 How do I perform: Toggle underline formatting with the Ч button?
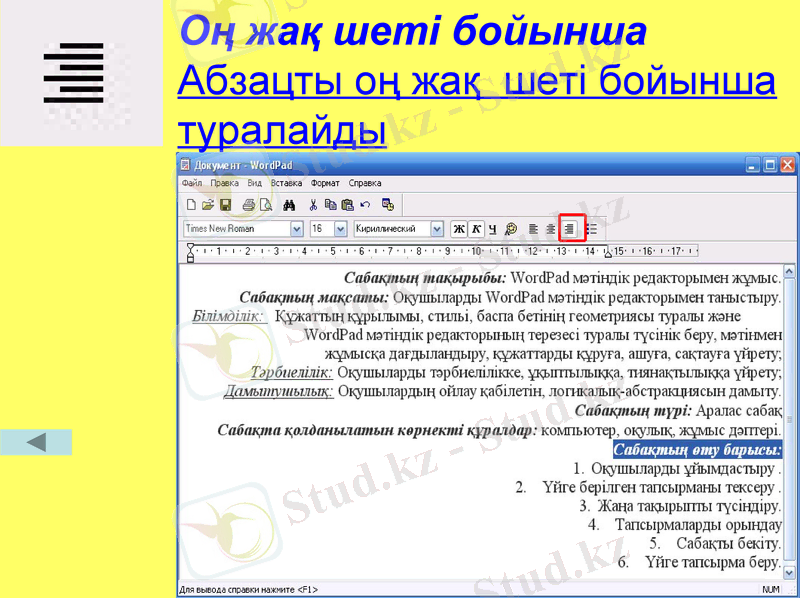coord(491,227)
